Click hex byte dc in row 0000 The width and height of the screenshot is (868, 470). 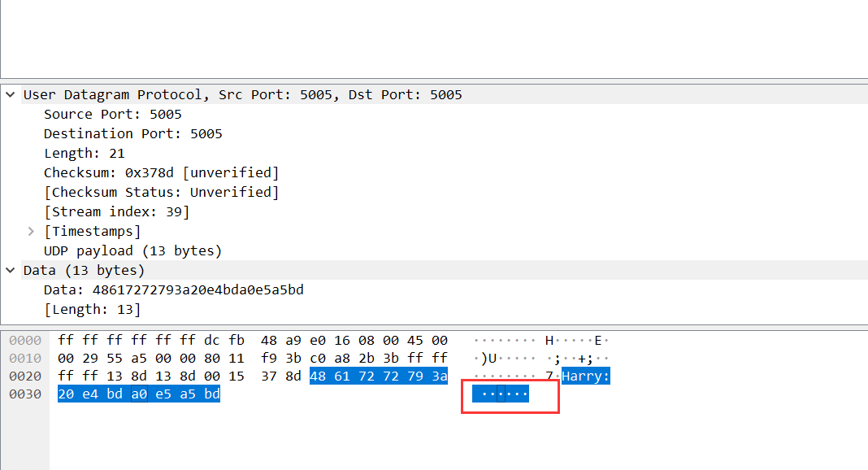tap(212, 341)
